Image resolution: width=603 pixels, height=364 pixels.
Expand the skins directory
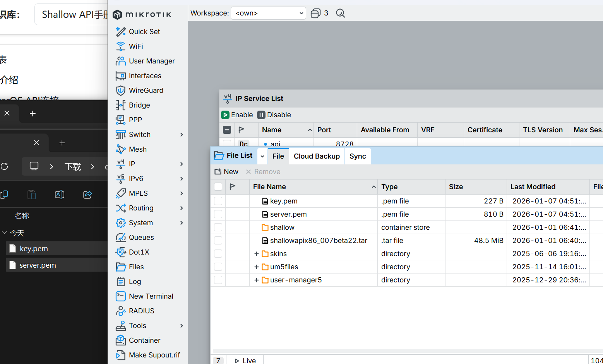(x=256, y=254)
